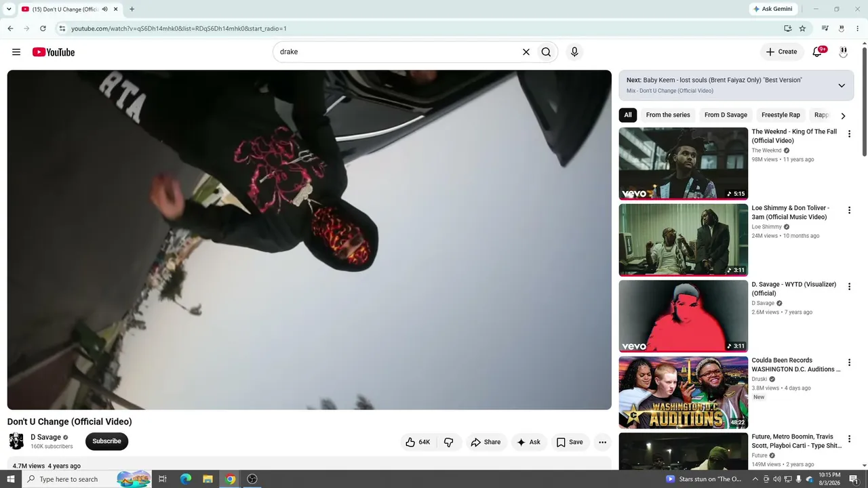The image size is (868, 488).
Task: Open Chrome profile avatar in toolbar
Action: coord(842,28)
